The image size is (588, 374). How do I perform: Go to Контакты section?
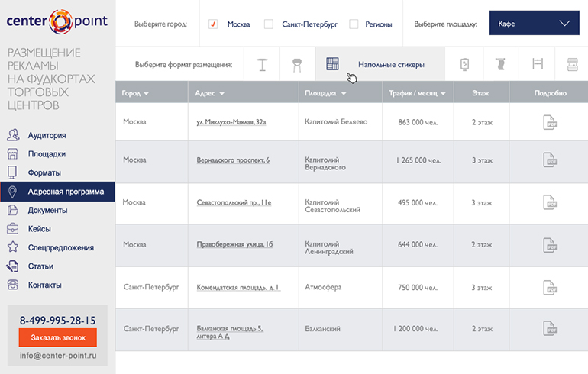coord(44,285)
